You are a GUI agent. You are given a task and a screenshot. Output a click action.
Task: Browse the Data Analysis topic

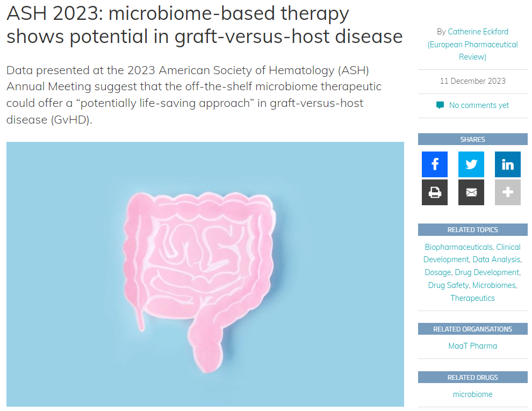tap(497, 259)
